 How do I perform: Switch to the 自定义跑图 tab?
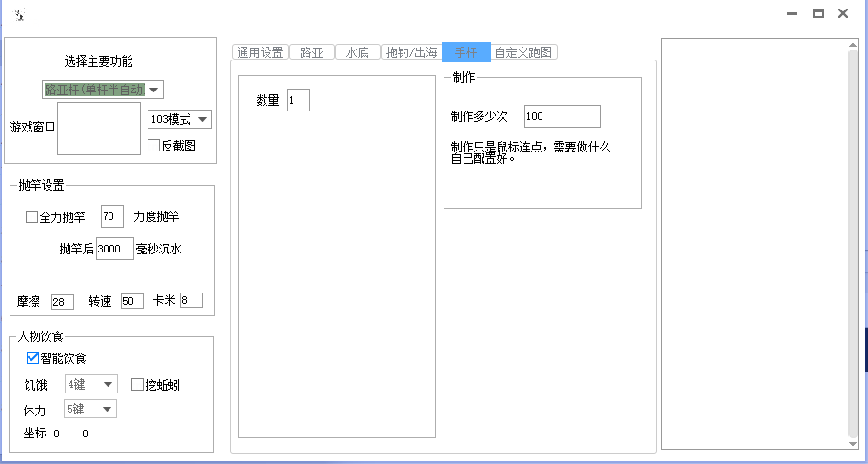tap(523, 53)
